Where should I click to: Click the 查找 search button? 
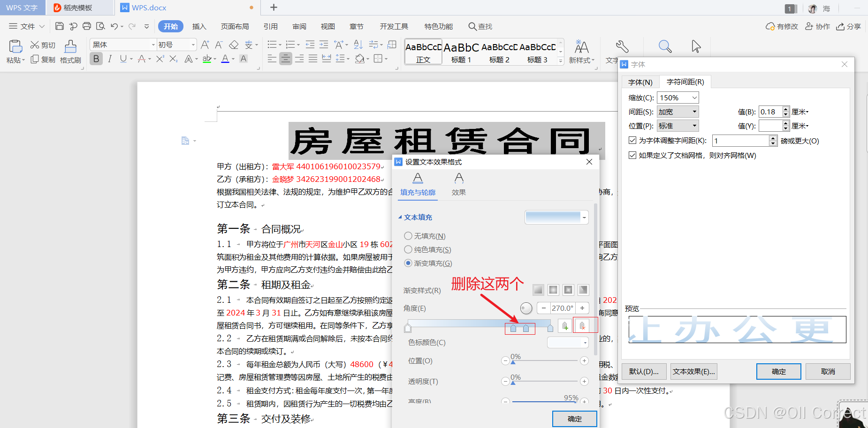480,26
